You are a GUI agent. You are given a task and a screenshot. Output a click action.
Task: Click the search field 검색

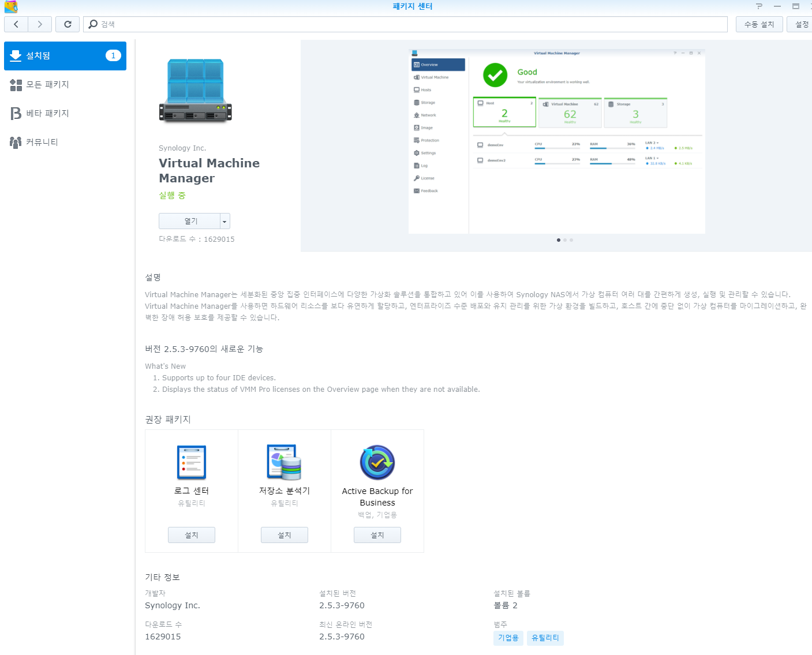[x=405, y=24]
